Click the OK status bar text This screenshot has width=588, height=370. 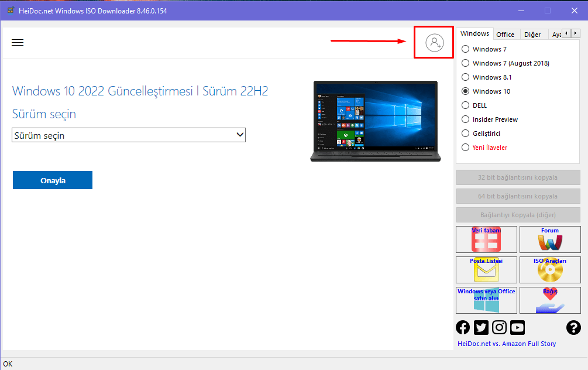[x=8, y=364]
